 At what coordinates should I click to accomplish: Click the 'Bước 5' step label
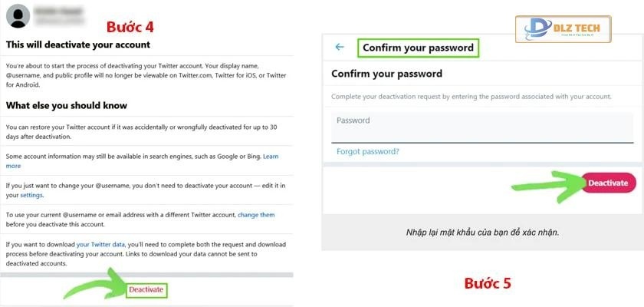point(488,283)
